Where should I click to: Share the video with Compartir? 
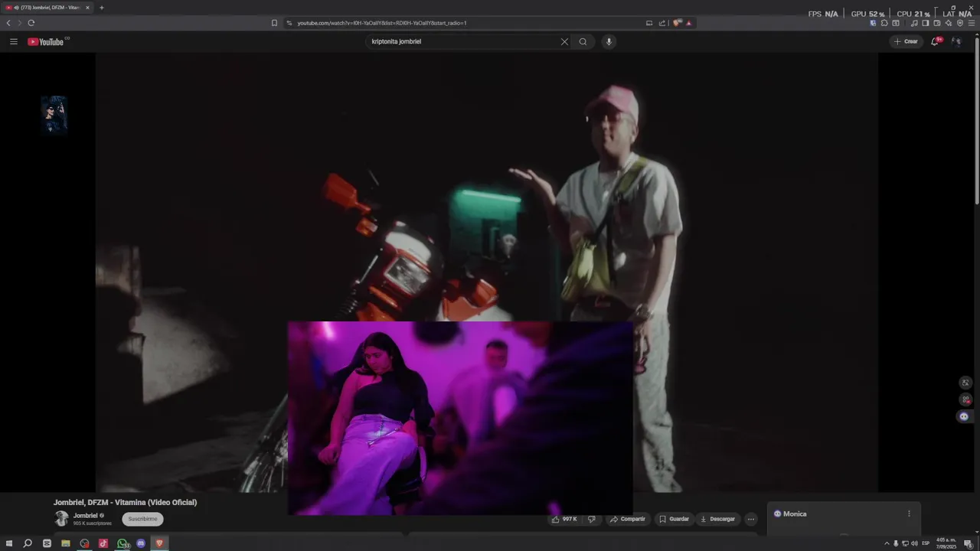628,519
